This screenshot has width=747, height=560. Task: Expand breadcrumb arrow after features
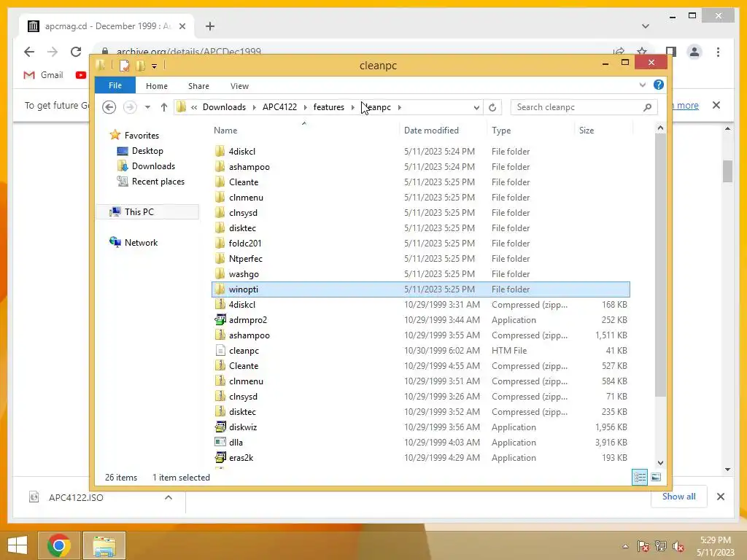352,108
